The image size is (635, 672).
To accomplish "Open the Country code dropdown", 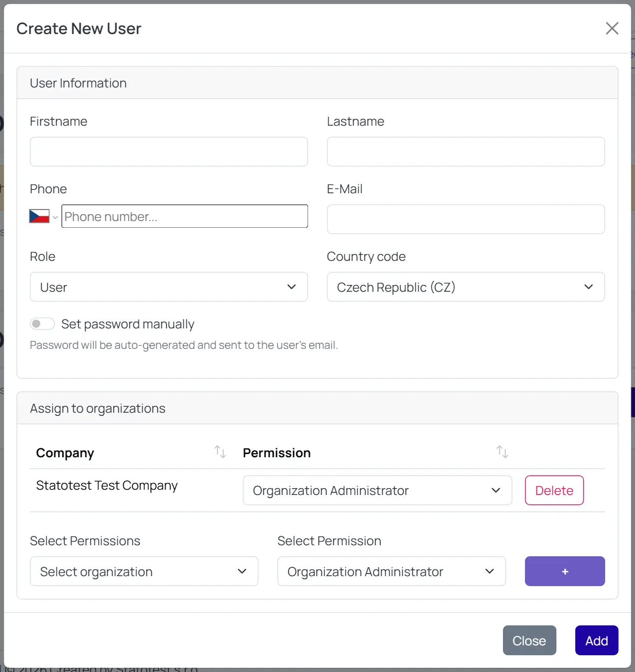I will 466,287.
